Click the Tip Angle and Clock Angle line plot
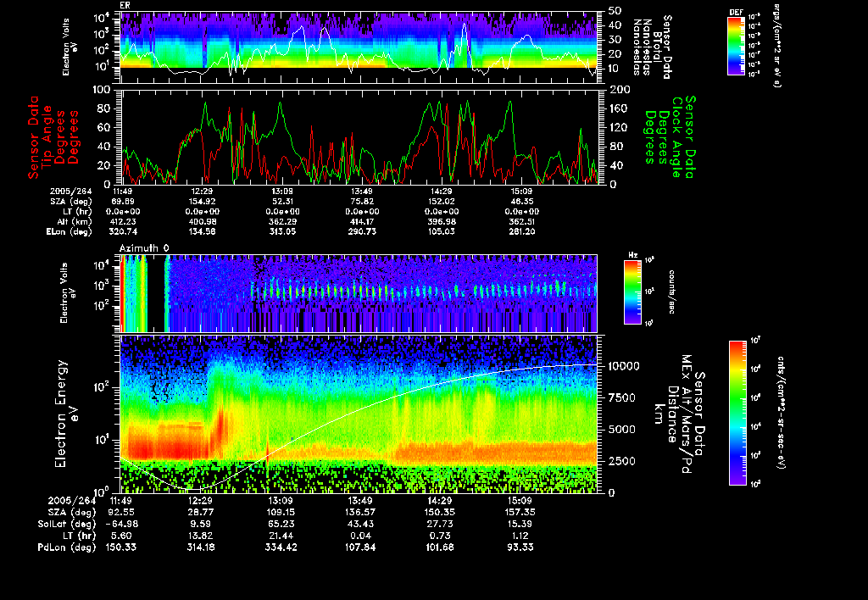 [x=359, y=136]
